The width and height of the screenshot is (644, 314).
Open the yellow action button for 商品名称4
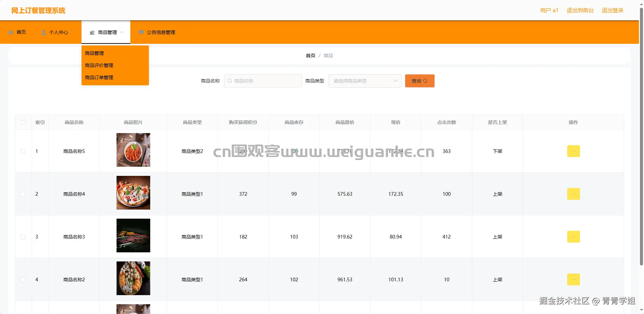(x=574, y=194)
